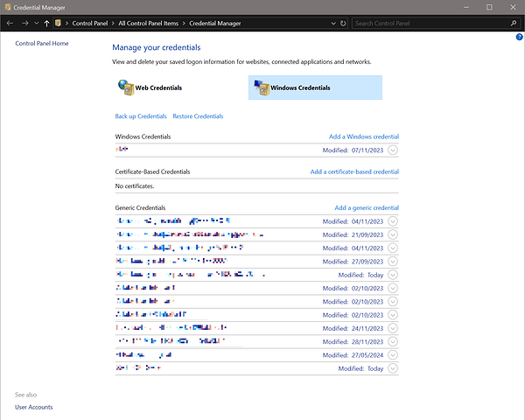525x420 pixels.
Task: Click the Forward navigation arrow
Action: pyautogui.click(x=24, y=23)
